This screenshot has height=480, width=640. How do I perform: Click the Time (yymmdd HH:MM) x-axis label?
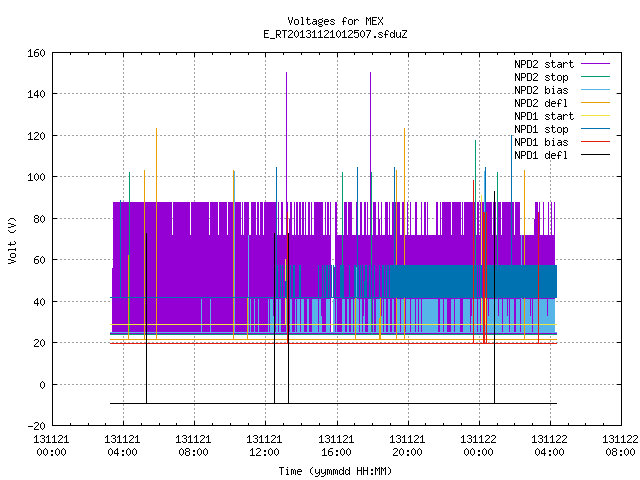tap(335, 471)
